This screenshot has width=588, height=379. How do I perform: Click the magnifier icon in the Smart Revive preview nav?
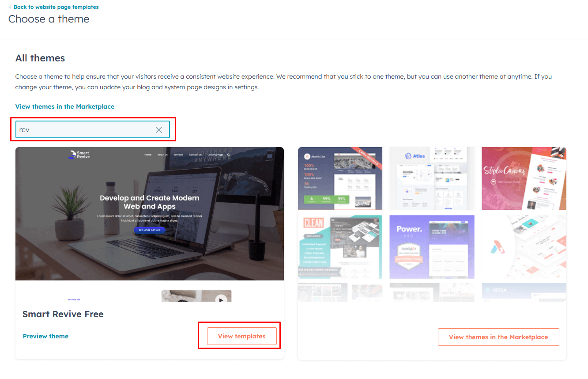click(228, 155)
